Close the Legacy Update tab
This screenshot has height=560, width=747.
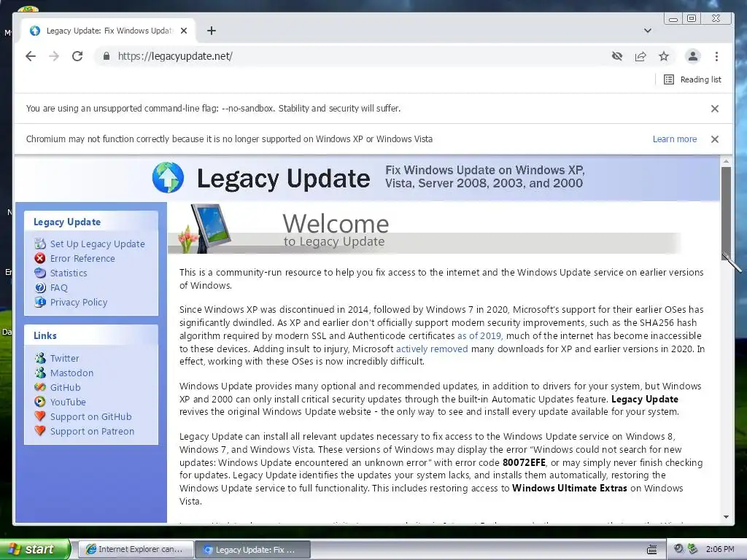[184, 31]
